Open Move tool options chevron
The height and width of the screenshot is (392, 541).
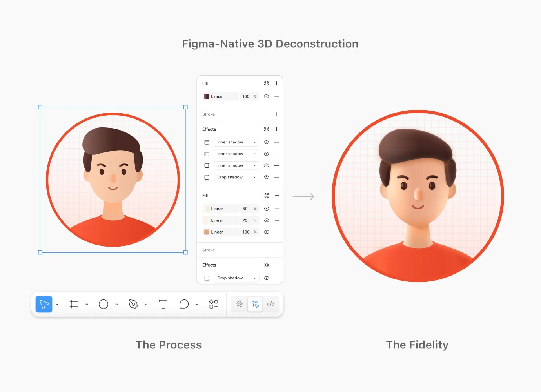[x=57, y=305]
